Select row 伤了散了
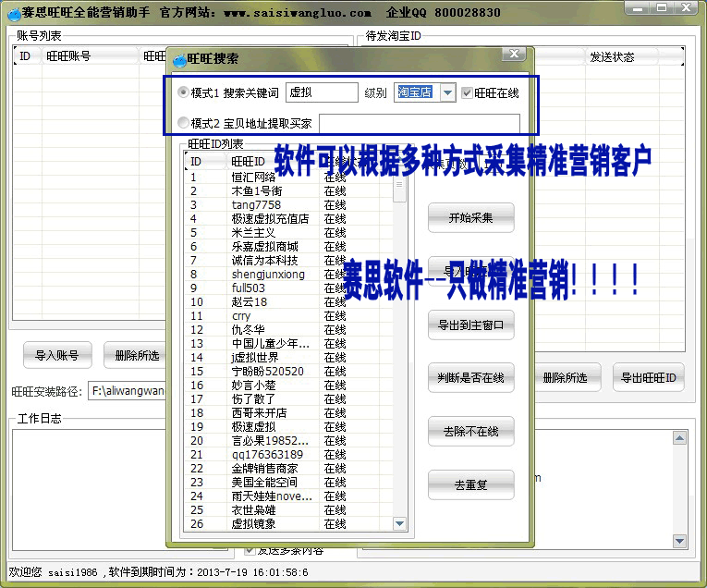Viewport: 707px width, 588px height. (x=288, y=399)
